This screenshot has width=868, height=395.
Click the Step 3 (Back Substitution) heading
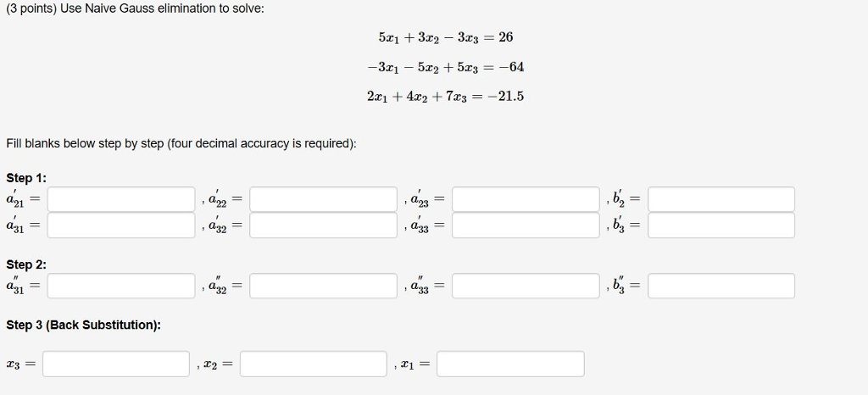pos(84,325)
